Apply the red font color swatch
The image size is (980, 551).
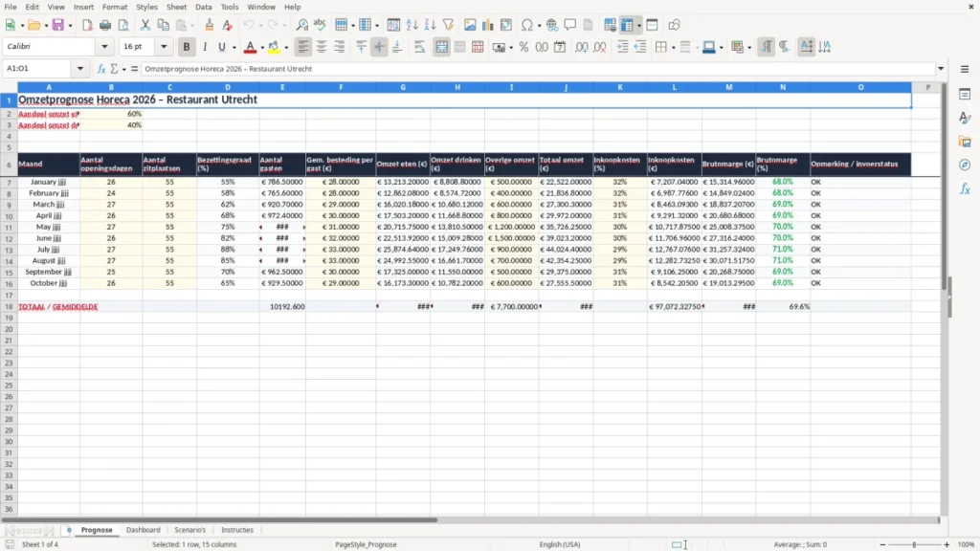pos(250,48)
